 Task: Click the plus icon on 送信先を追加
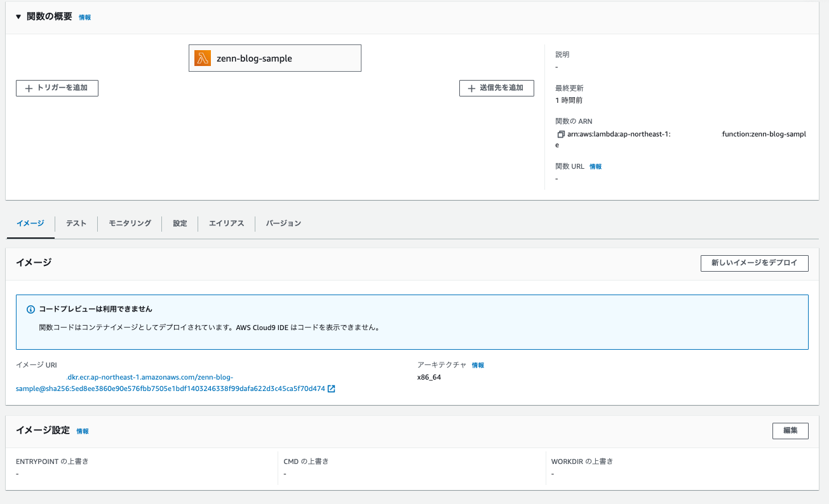(471, 89)
